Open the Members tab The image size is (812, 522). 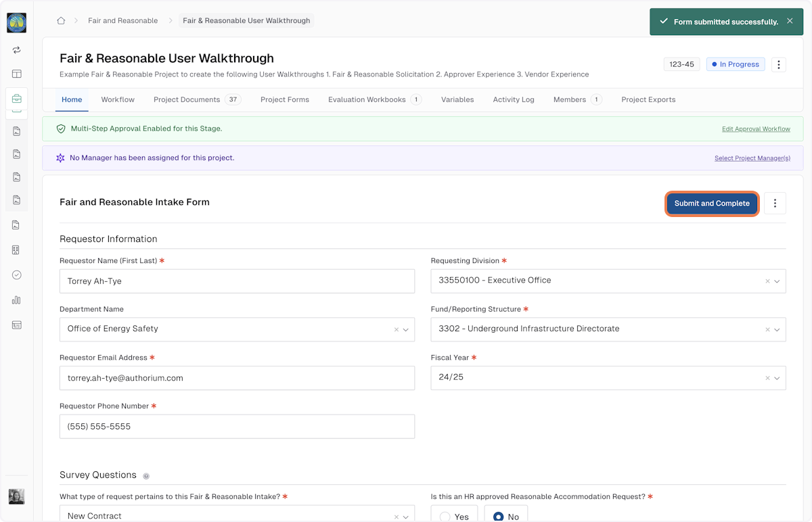[x=578, y=99]
